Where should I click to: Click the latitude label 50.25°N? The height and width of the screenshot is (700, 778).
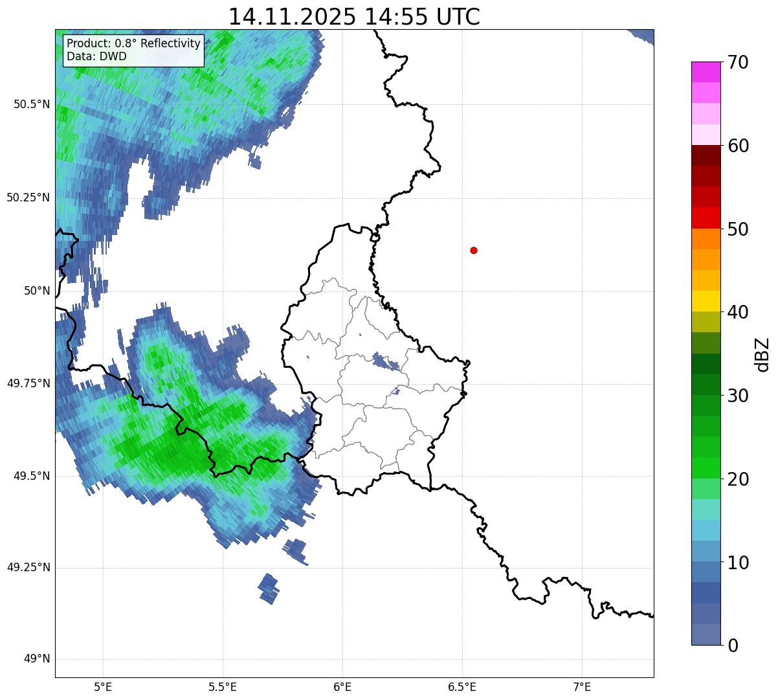click(x=28, y=198)
